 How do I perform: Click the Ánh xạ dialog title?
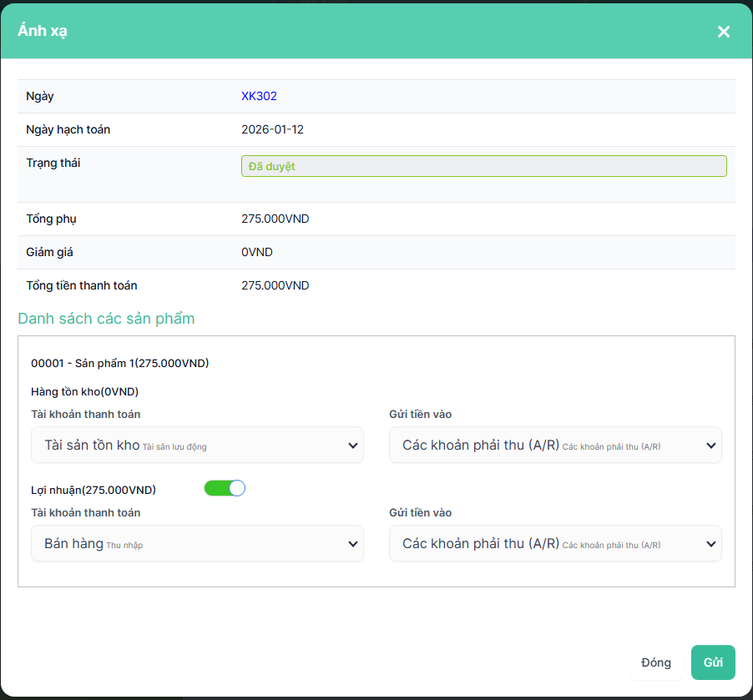43,31
